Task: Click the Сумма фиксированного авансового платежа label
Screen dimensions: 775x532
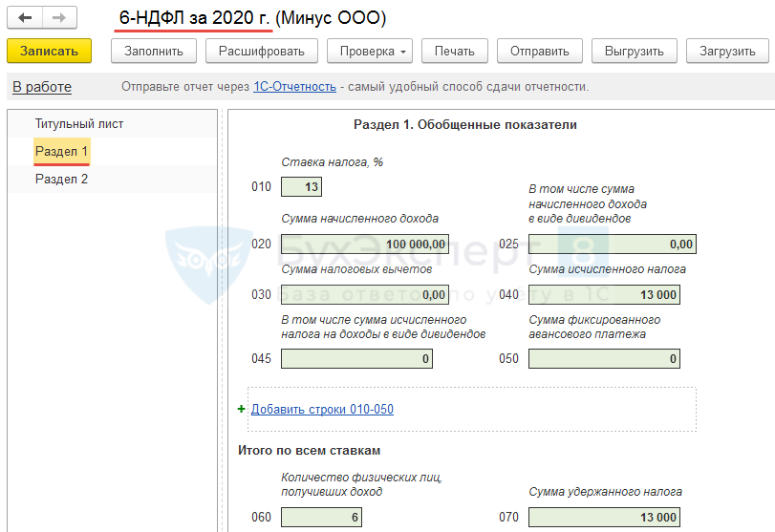Action: coord(594,327)
